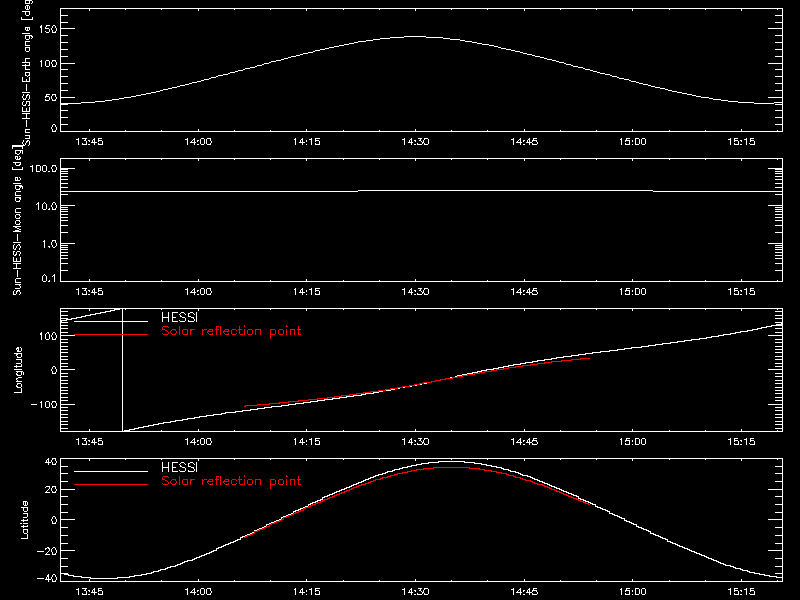Click Solar reflection point legend in Latitude plot

231,481
